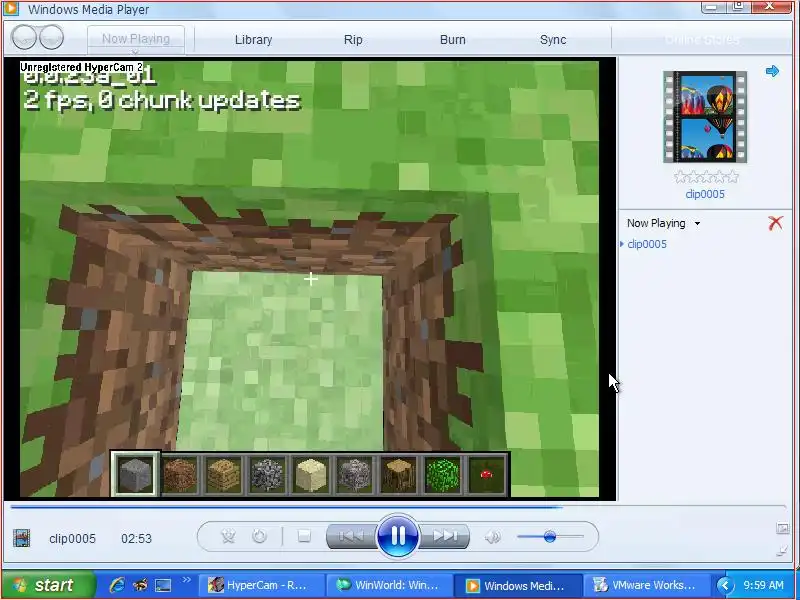Switch to compact mode with bottom-right arrow
800x600 pixels.
(782, 551)
